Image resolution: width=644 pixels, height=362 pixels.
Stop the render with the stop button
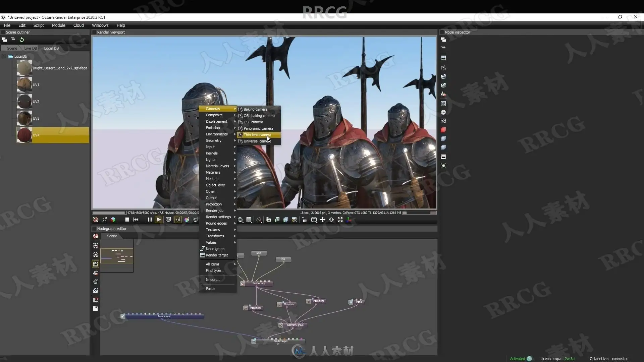(x=127, y=220)
